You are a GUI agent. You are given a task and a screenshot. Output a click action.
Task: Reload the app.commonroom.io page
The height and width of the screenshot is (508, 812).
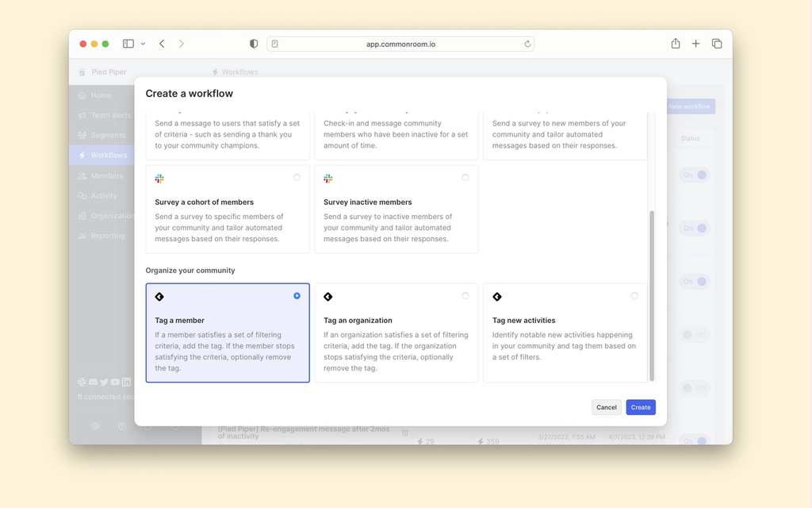[527, 44]
